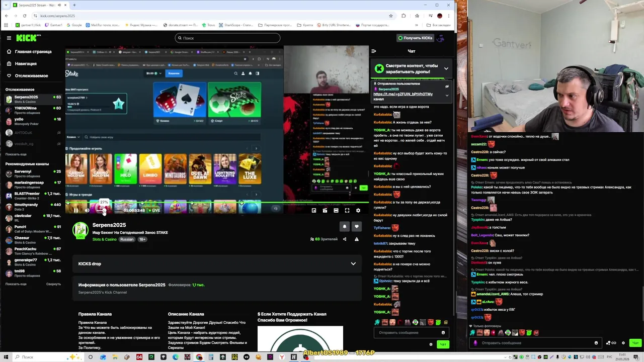Click the stream progress bar
This screenshot has height=362, width=644.
click(217, 203)
